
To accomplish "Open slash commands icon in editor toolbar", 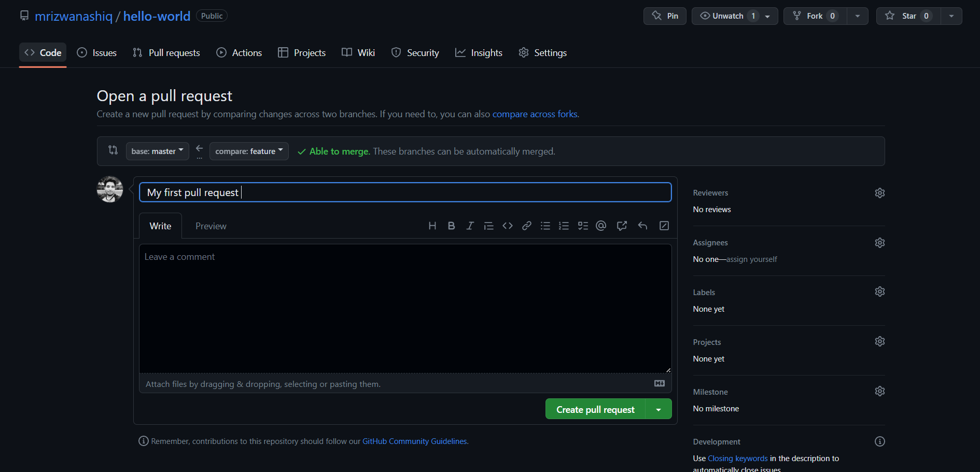I will coord(664,226).
